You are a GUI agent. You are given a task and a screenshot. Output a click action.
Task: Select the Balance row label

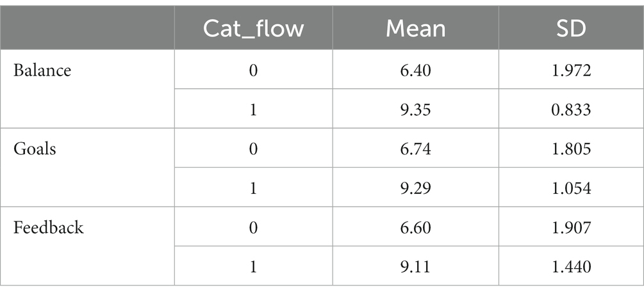click(x=42, y=70)
